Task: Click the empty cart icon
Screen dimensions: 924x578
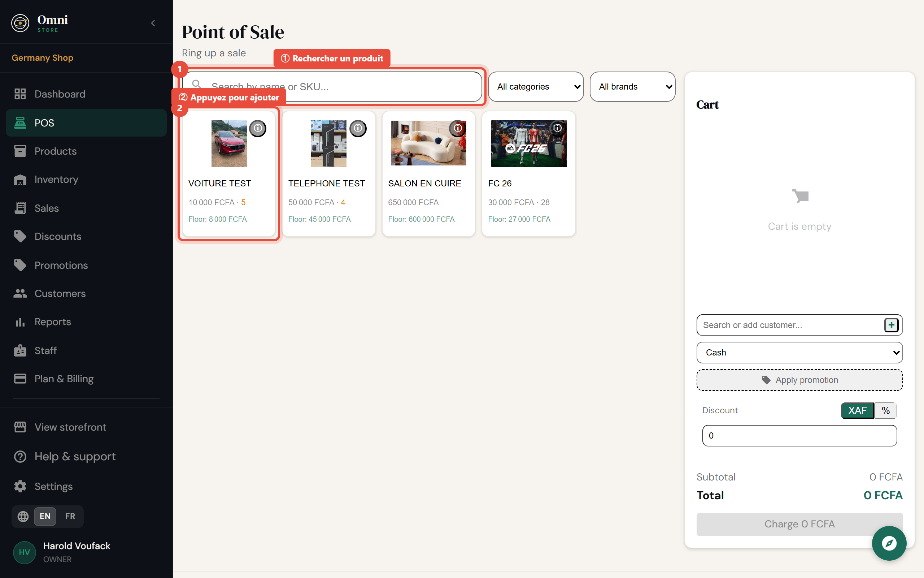Action: (800, 196)
